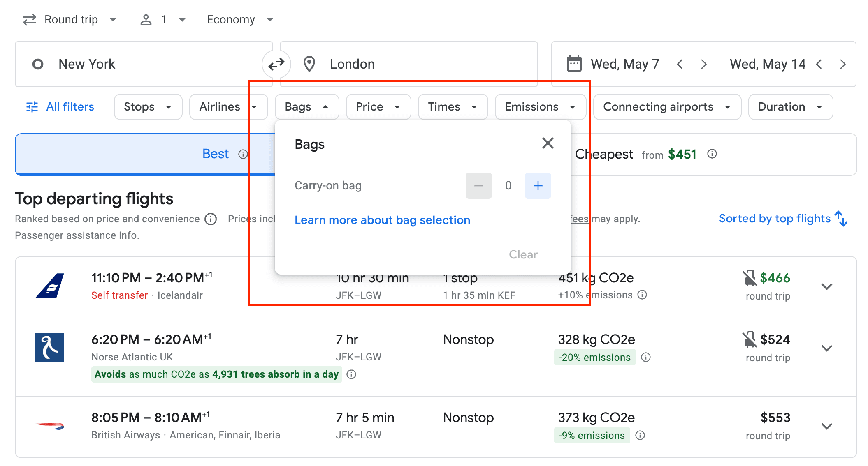Click the passenger person icon
The height and width of the screenshot is (466, 868).
coord(146,20)
